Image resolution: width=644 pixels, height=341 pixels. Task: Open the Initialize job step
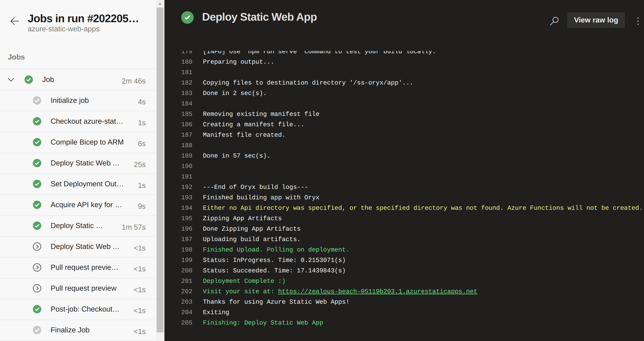[78, 101]
